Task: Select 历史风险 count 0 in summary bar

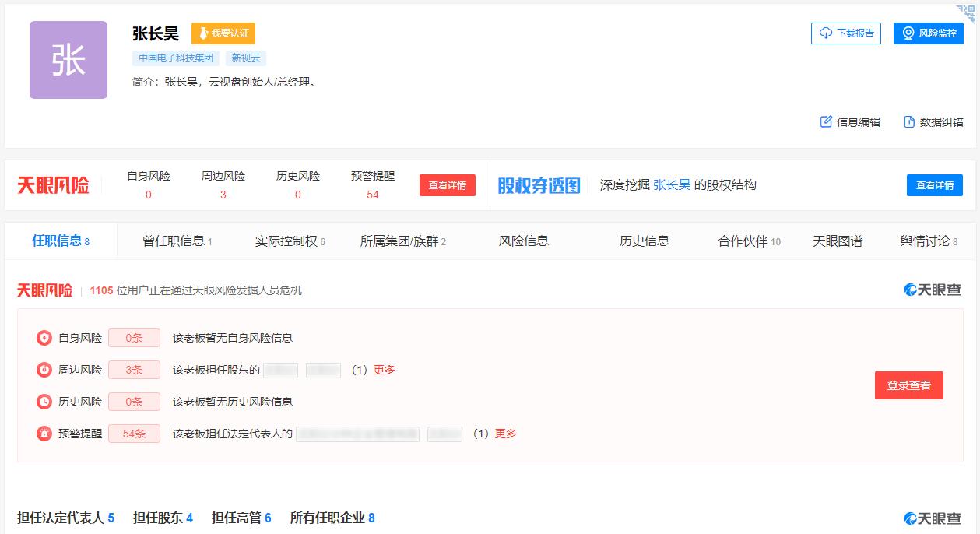Action: click(x=298, y=195)
